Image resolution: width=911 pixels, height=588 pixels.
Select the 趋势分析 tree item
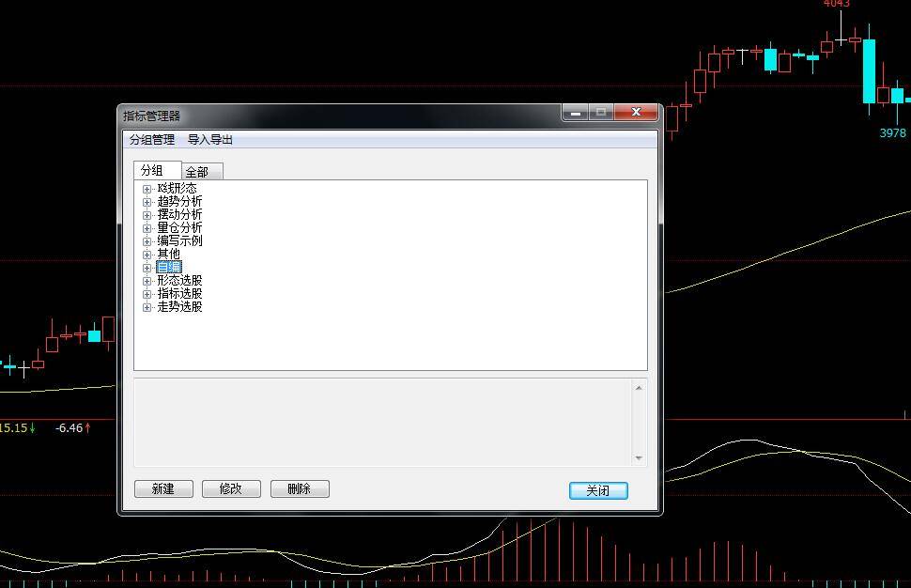click(179, 202)
